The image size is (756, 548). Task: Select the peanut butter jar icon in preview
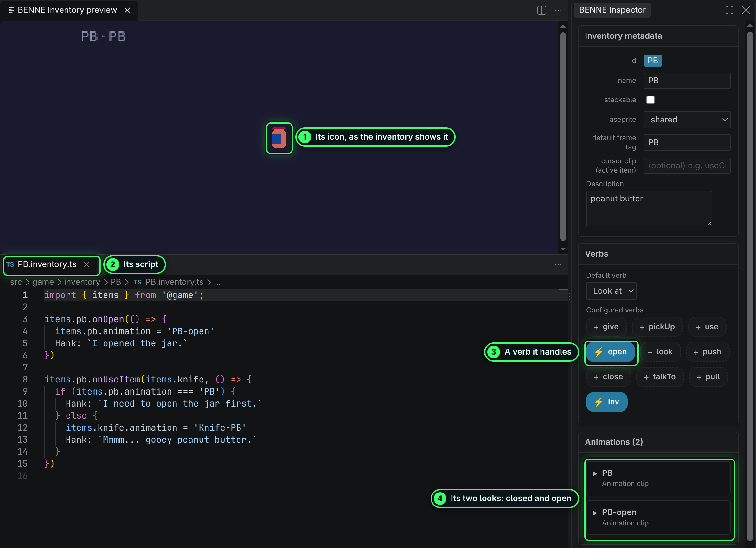(279, 138)
